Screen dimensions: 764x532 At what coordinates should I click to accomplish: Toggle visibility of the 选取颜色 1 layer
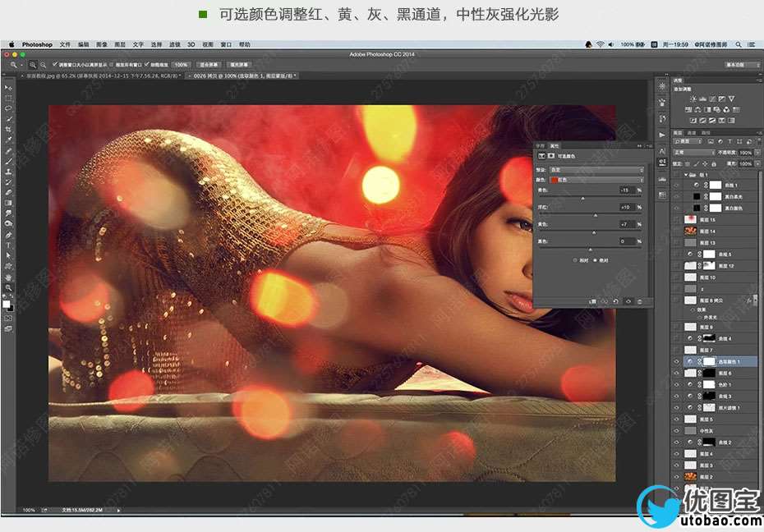coord(676,361)
